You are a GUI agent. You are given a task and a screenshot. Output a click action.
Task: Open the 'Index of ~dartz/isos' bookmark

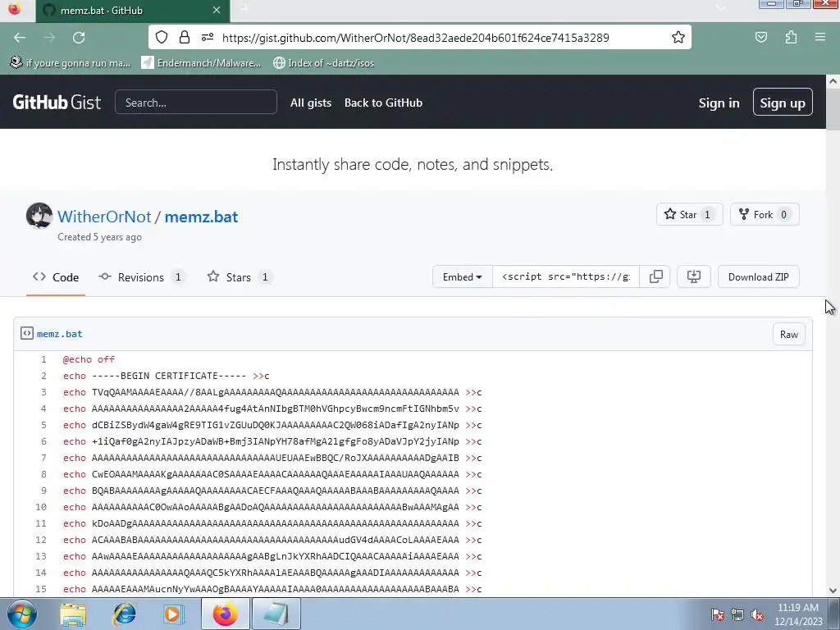[x=323, y=62]
